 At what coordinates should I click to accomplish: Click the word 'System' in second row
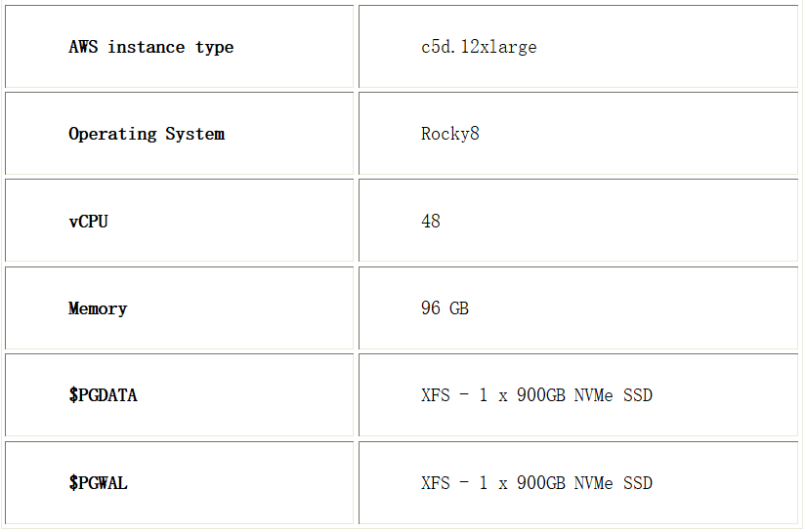pyautogui.click(x=195, y=134)
